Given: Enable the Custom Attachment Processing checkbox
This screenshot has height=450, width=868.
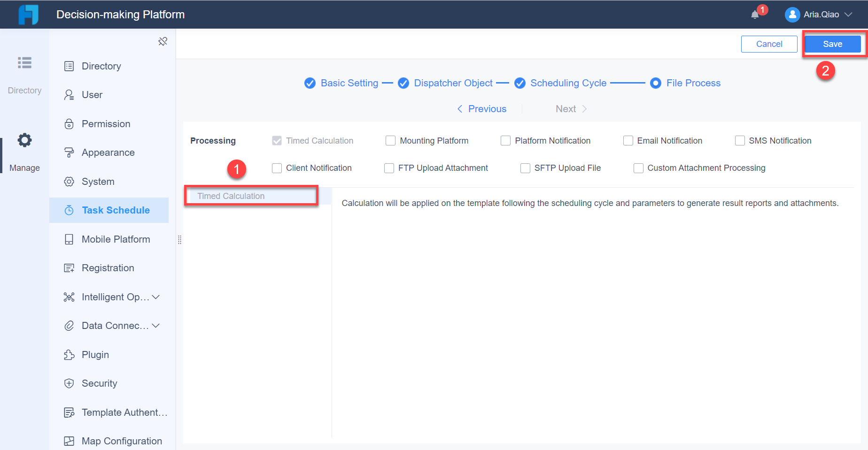Looking at the screenshot, I should click(x=638, y=168).
